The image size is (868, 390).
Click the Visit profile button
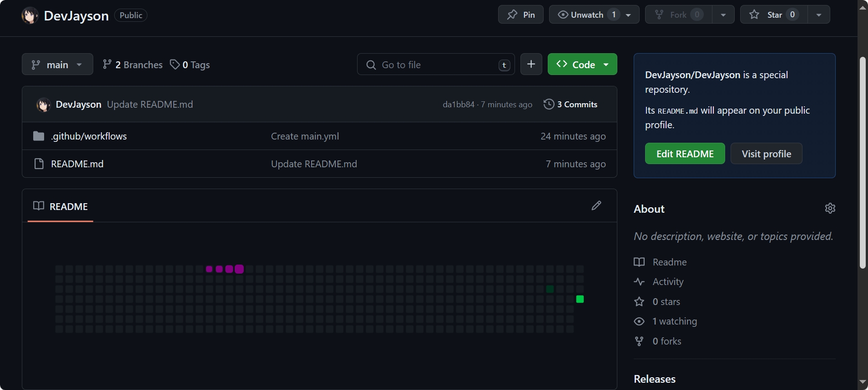pos(767,154)
